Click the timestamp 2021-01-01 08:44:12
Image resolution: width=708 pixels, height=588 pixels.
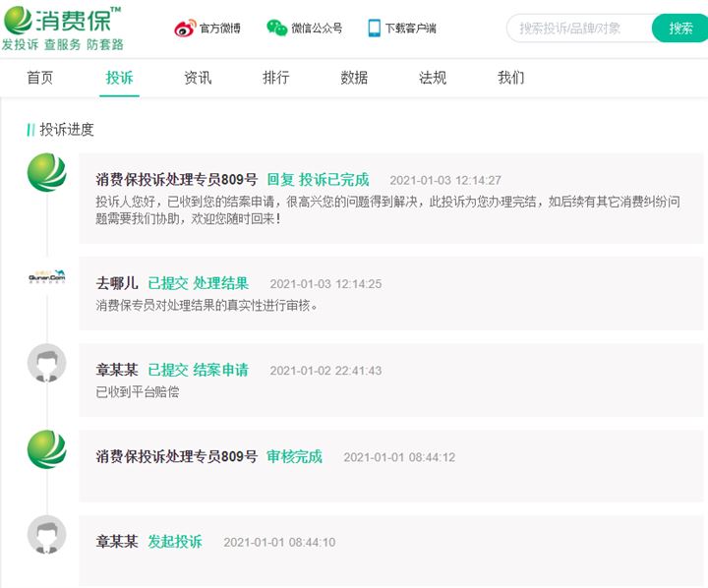point(399,457)
